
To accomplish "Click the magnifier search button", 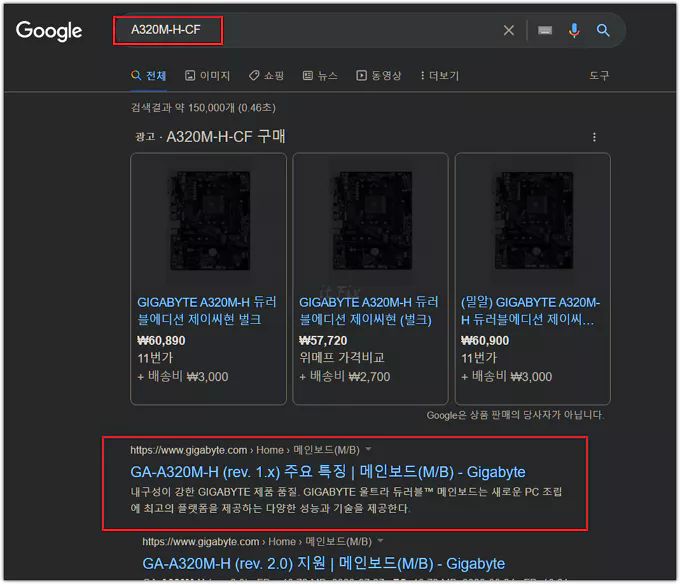I will [603, 30].
